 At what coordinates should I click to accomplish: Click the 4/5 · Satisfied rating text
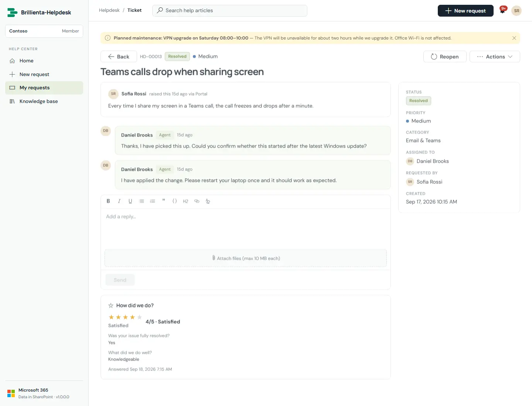point(163,322)
